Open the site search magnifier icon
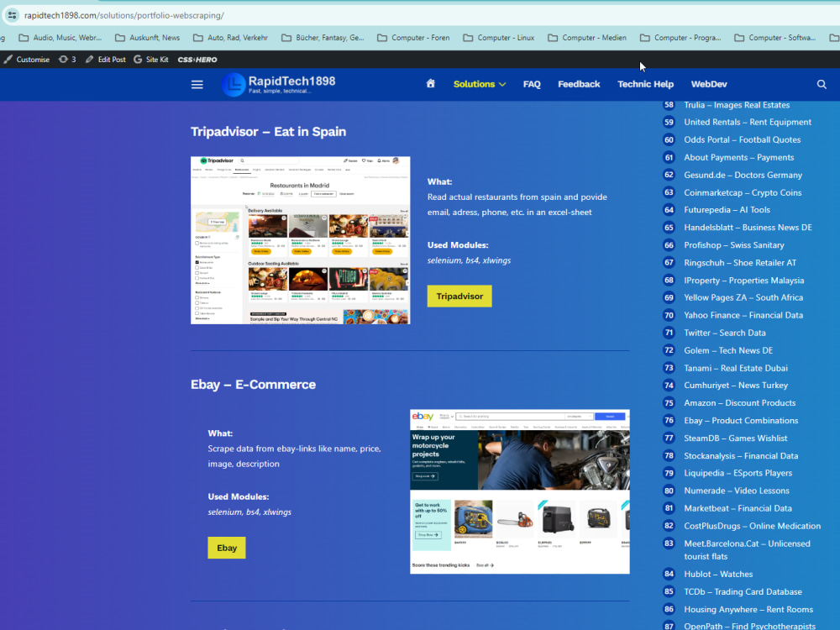 click(822, 84)
